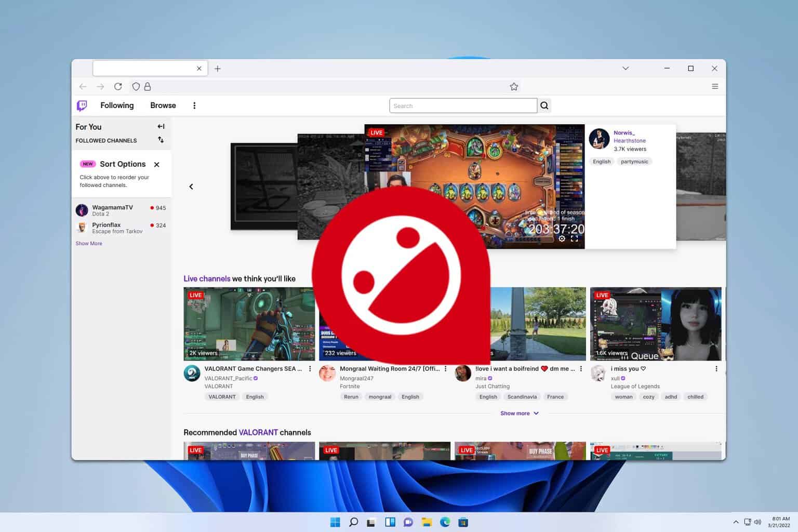
Task: Click the browser back arrow
Action: coord(83,87)
